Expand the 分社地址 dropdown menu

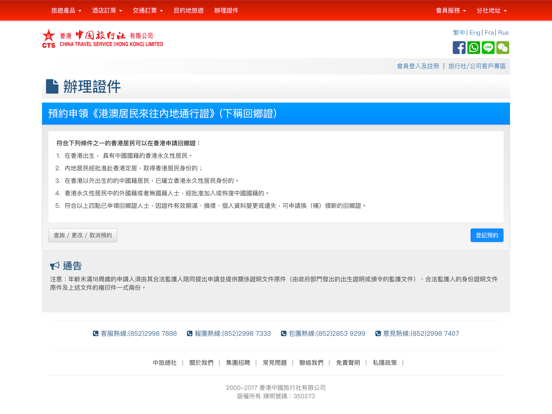pos(491,11)
